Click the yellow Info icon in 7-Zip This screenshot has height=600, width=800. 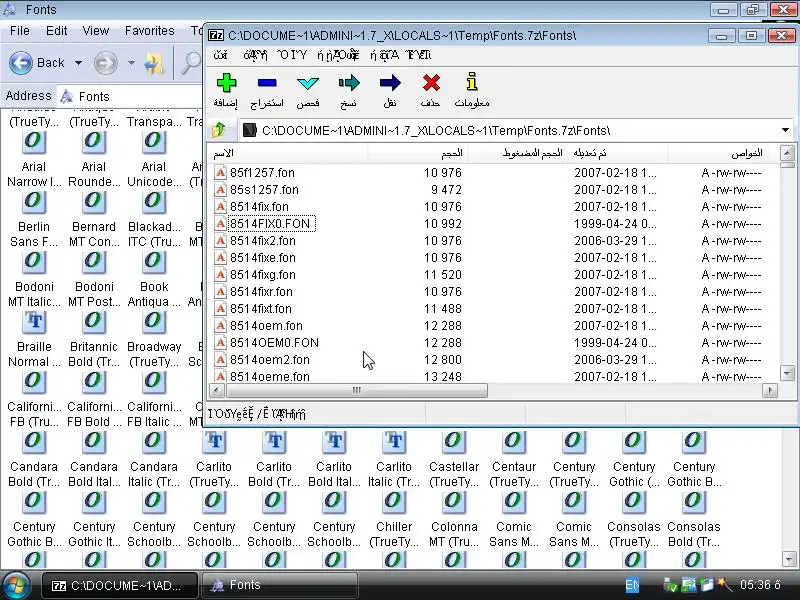tap(472, 82)
